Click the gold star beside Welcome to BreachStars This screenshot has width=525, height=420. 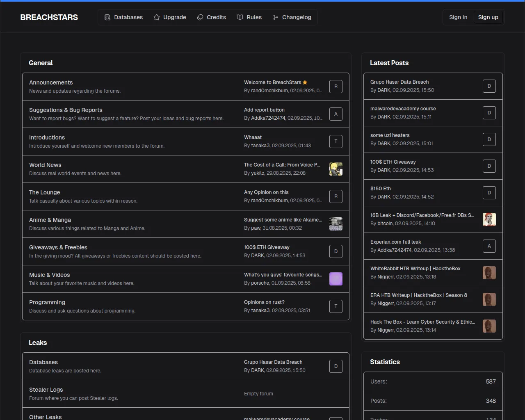305,82
